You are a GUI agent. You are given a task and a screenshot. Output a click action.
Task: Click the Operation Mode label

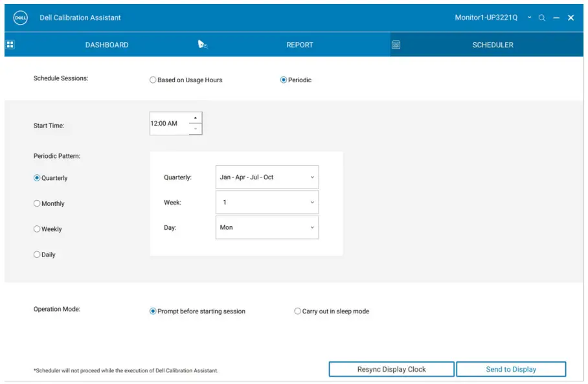[x=57, y=309]
